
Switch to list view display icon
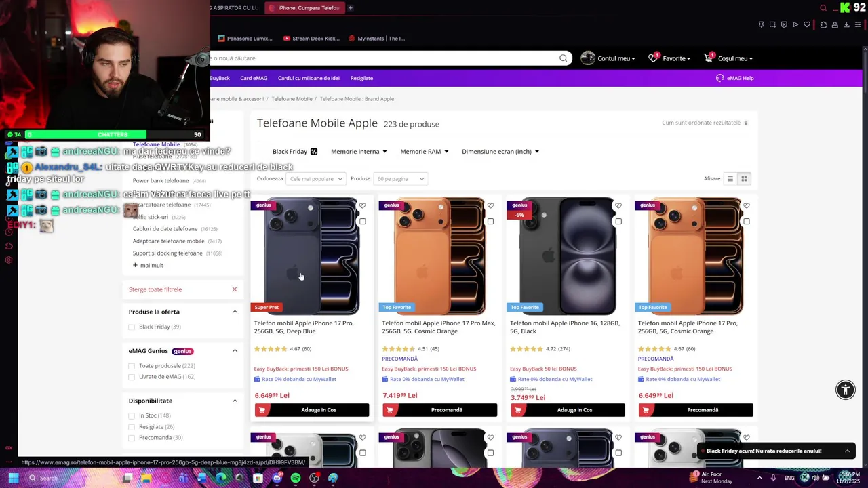coord(730,179)
